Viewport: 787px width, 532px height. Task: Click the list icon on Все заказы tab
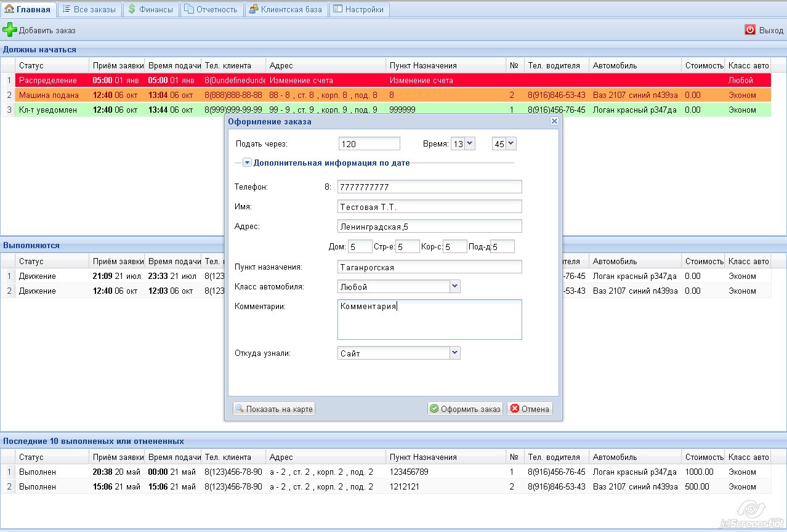click(67, 9)
